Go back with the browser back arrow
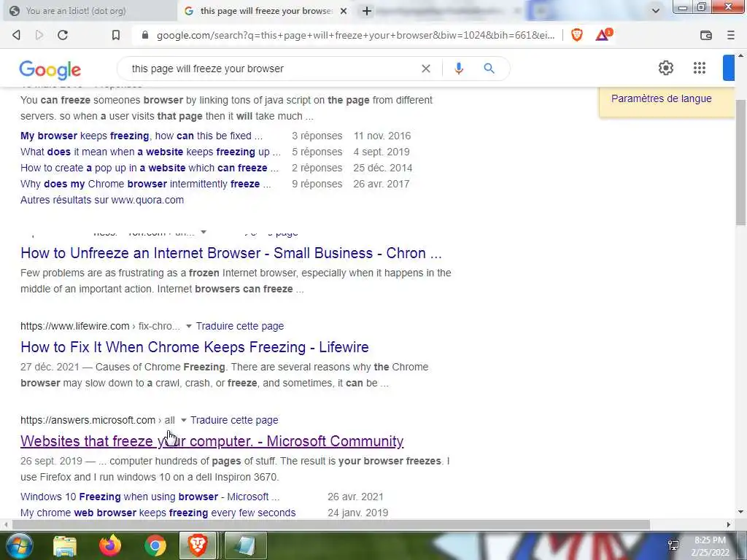747x560 pixels. [x=16, y=35]
